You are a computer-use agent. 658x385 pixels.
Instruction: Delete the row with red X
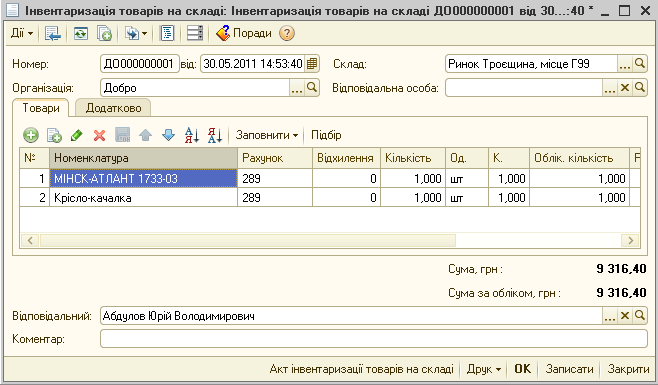[99, 135]
